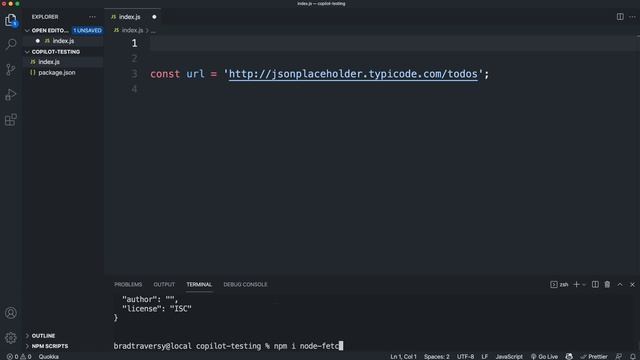
Task: Open the Source Control view
Action: (11, 69)
